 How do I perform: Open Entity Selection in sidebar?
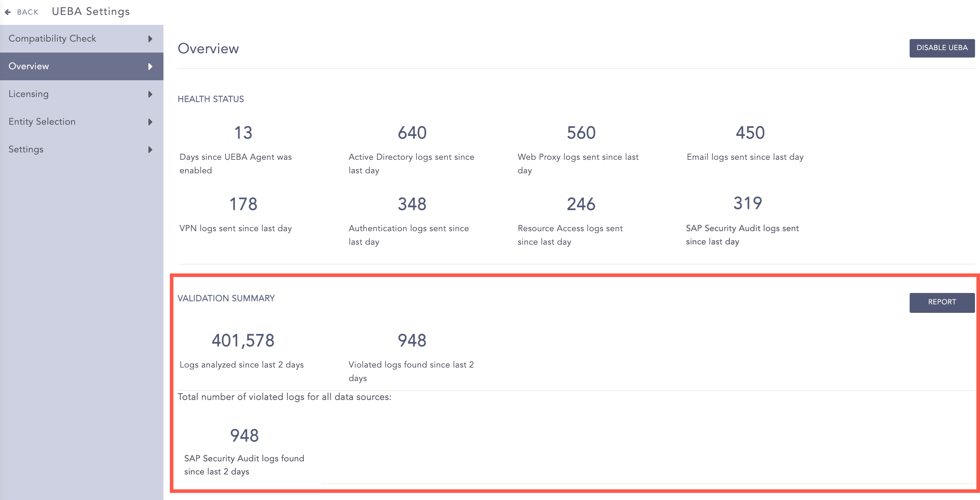42,122
